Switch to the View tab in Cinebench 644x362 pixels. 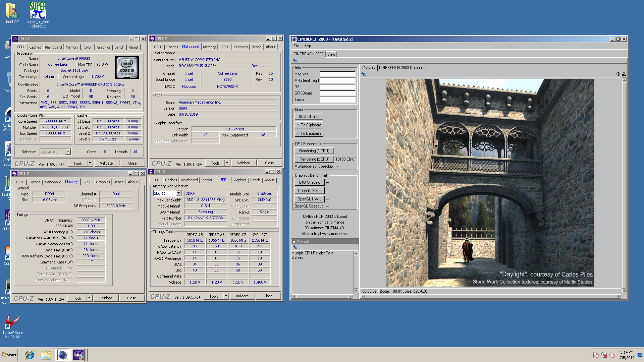[x=331, y=54]
